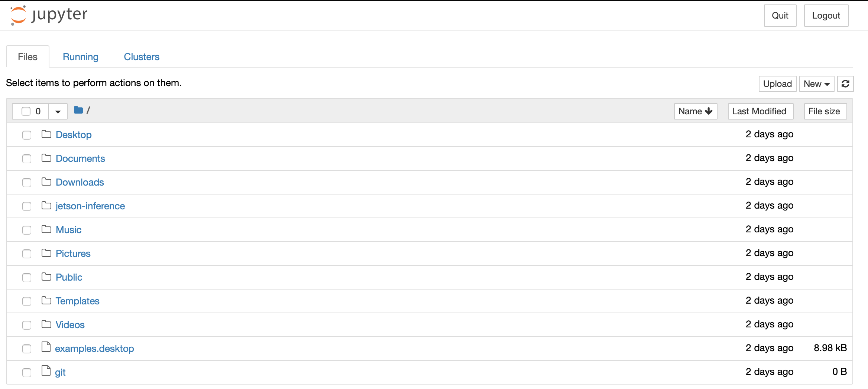Screen dimensions: 868x389
Task: Log out using the Logout button
Action: 826,16
